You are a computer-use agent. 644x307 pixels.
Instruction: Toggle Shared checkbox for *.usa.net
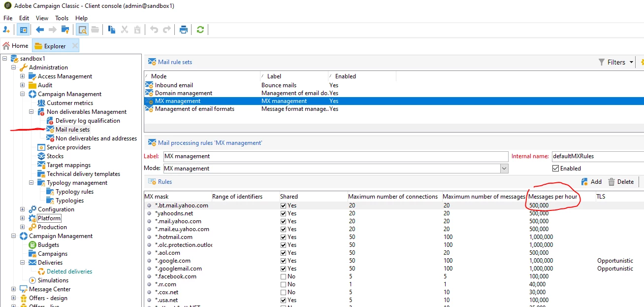[284, 300]
